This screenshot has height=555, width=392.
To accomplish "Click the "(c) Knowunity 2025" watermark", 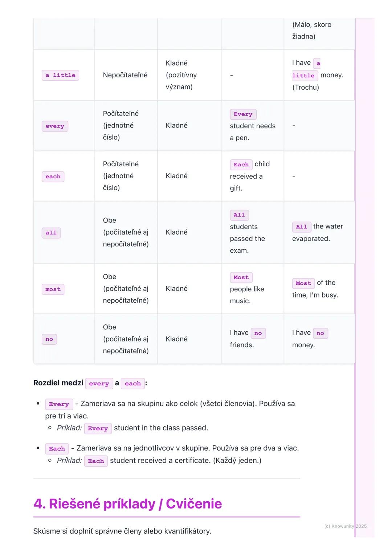I will click(345, 526).
